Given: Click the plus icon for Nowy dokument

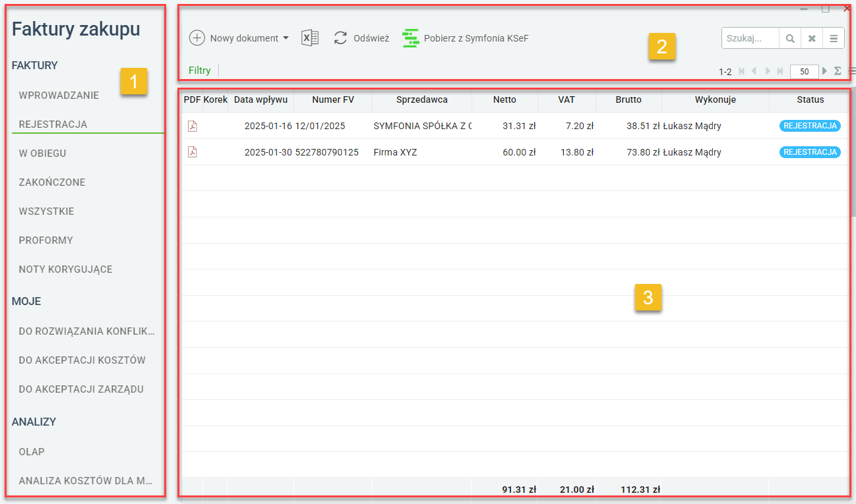Looking at the screenshot, I should (197, 38).
